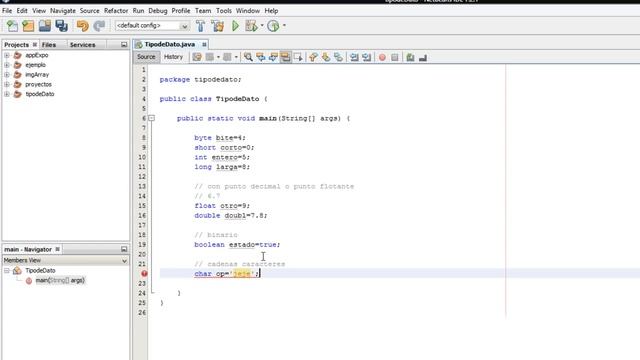Screen dimensions: 640x360
Task: Click the Debug Project icon
Action: click(251, 26)
